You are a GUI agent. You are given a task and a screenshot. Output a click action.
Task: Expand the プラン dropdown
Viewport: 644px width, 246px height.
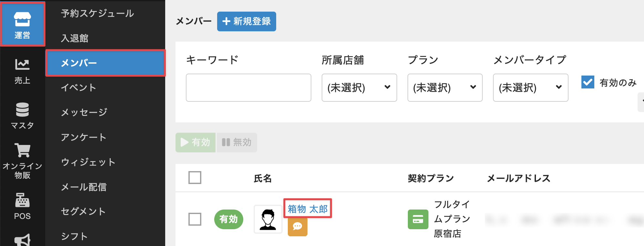(445, 87)
